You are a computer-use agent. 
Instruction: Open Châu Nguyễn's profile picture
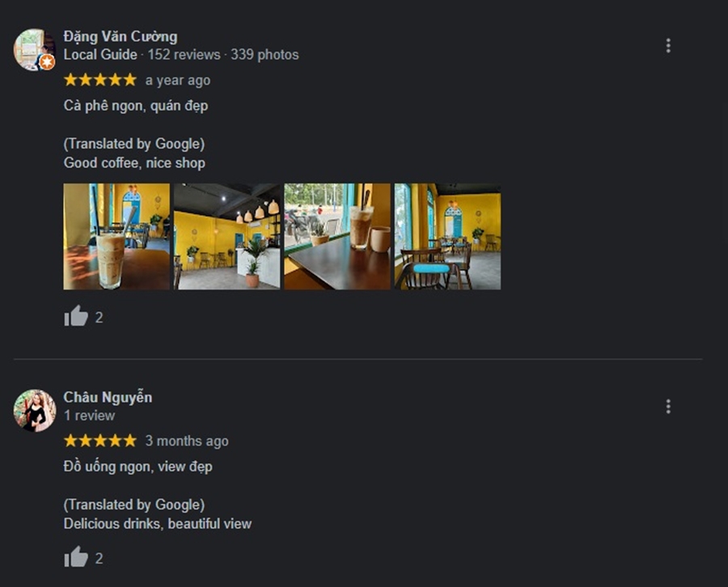[x=34, y=410]
